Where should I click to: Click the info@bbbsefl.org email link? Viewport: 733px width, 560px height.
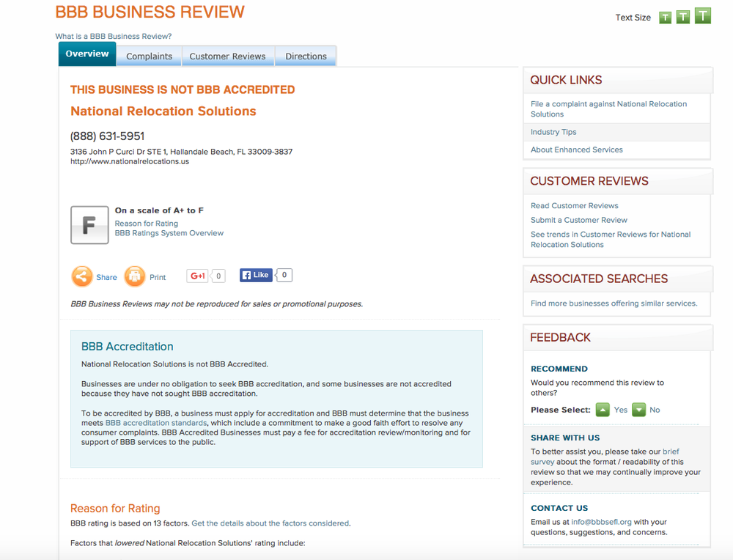click(x=601, y=522)
